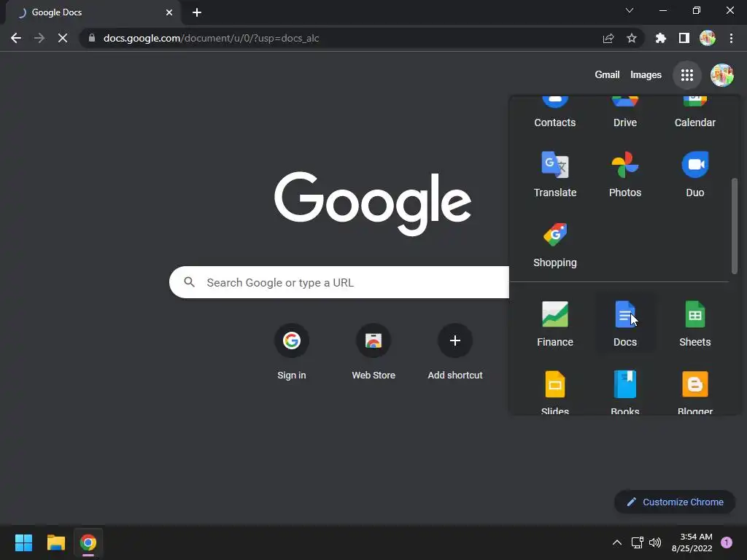Screen dimensions: 747x560
Task: Select the Google Docs tab
Action: pyautogui.click(x=93, y=12)
